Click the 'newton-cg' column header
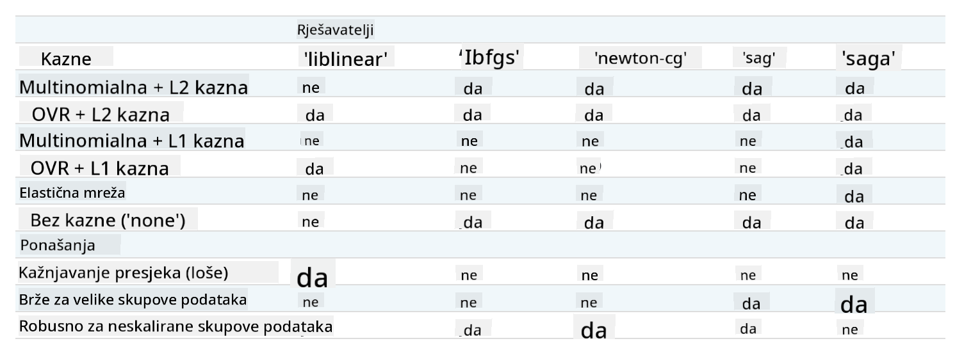Viewport: 980px width, 357px height. click(x=641, y=59)
